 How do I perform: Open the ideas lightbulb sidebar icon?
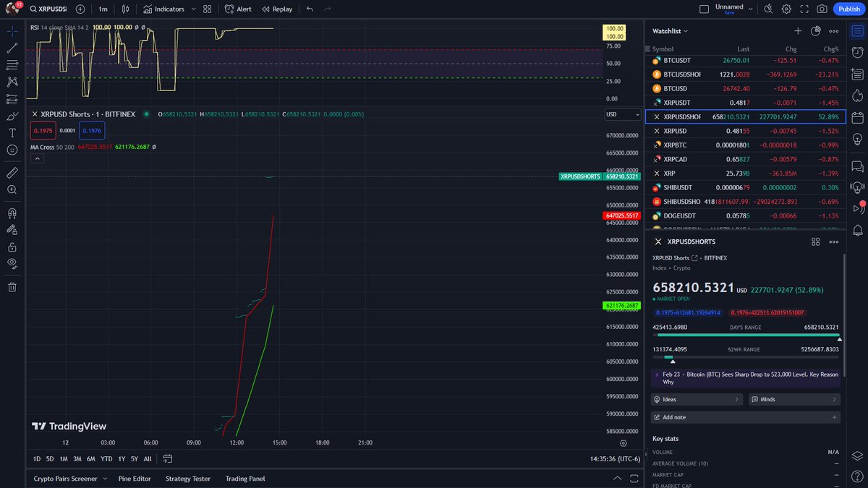857,139
